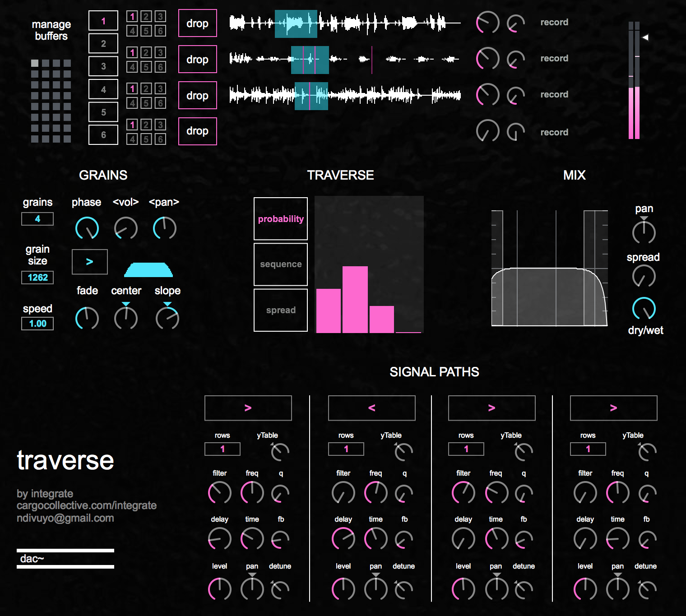
Task: Click the output level meter slider
Action: (634, 80)
